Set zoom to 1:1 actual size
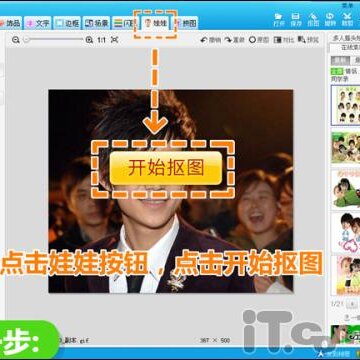Image resolution: width=360 pixels, height=360 pixels. coord(101,40)
